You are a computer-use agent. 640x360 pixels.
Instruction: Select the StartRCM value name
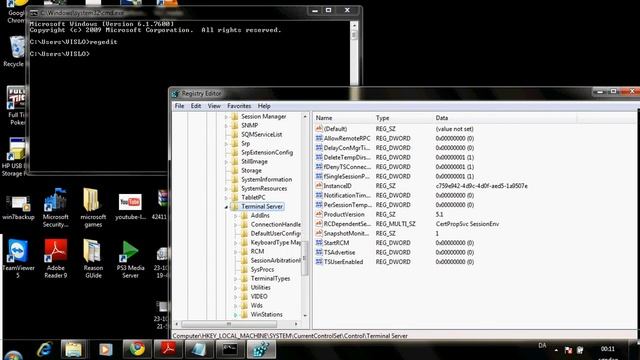point(336,243)
